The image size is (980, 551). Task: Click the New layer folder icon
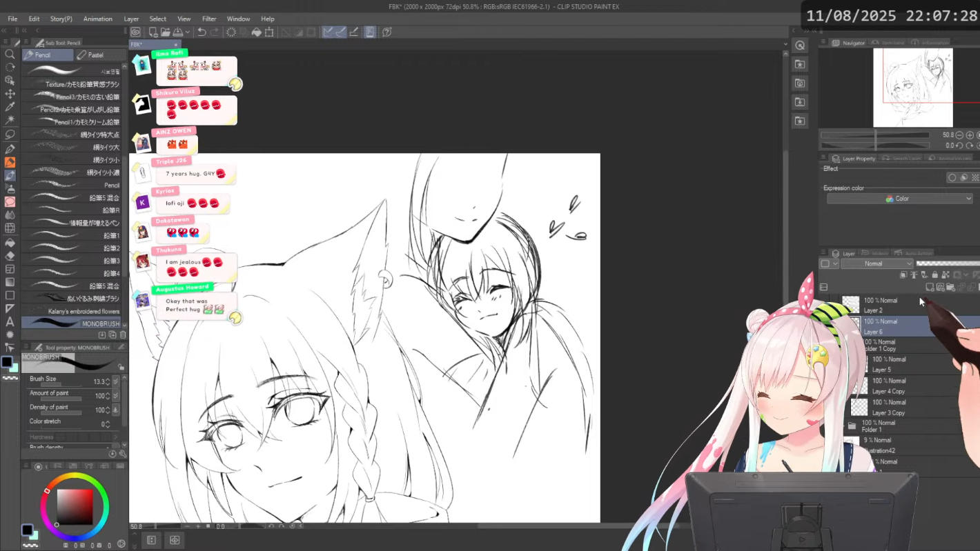[950, 287]
